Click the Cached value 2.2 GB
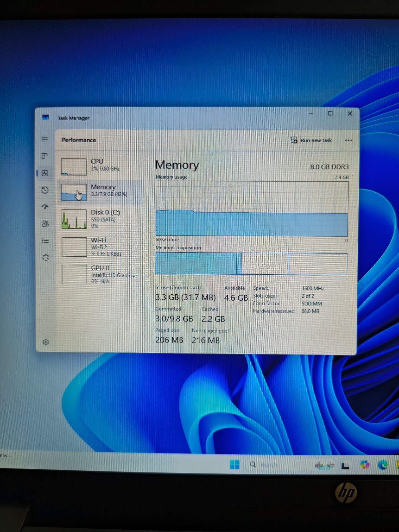Screen dimensions: 399x532 [213, 319]
